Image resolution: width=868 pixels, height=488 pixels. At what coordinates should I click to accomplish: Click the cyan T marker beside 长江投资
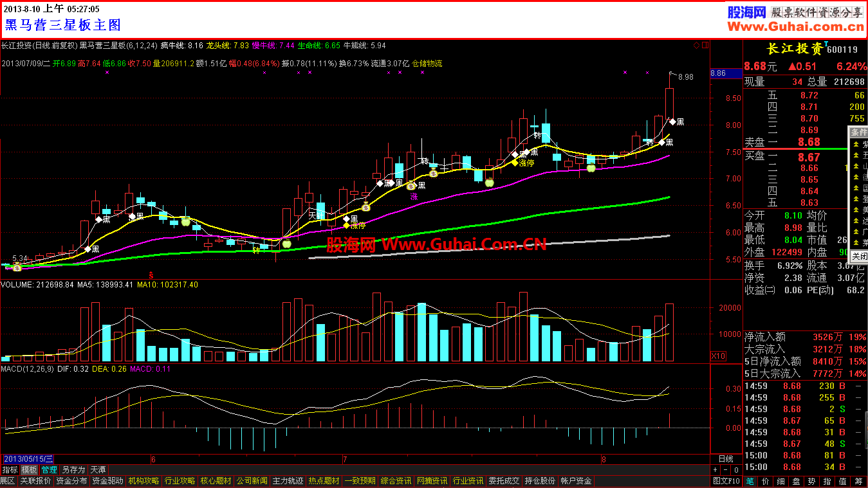click(826, 44)
